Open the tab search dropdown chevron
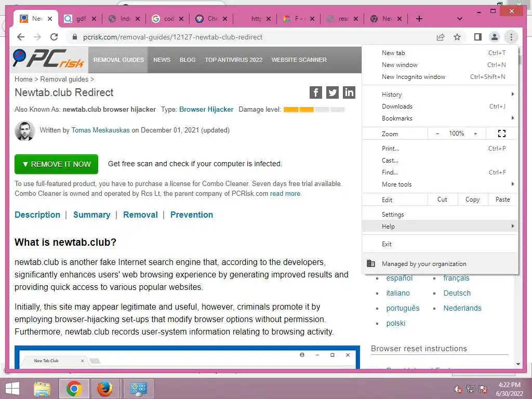This screenshot has height=399, width=532. [x=460, y=19]
